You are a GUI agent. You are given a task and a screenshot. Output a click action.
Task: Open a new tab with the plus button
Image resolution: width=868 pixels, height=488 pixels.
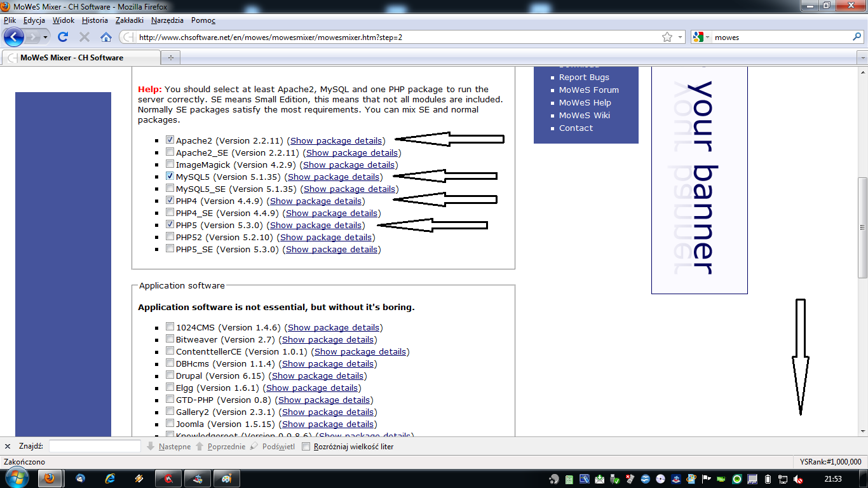(x=170, y=58)
